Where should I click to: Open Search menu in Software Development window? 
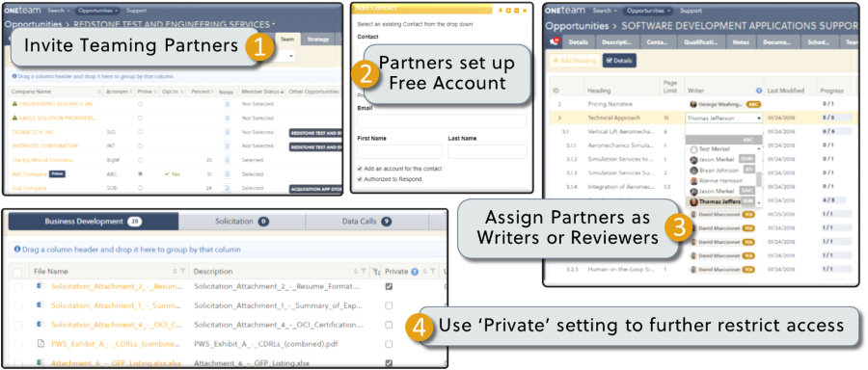605,11
